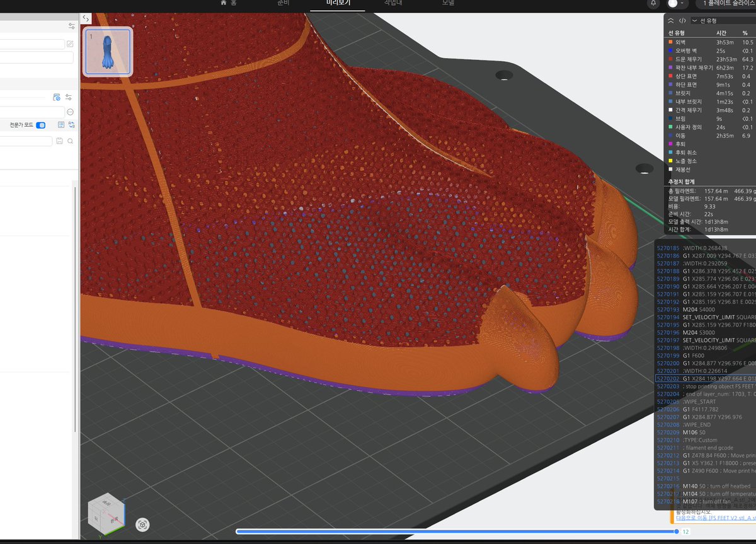756x544 pixels.
Task: Open the user avatar dropdown
Action: click(x=677, y=3)
